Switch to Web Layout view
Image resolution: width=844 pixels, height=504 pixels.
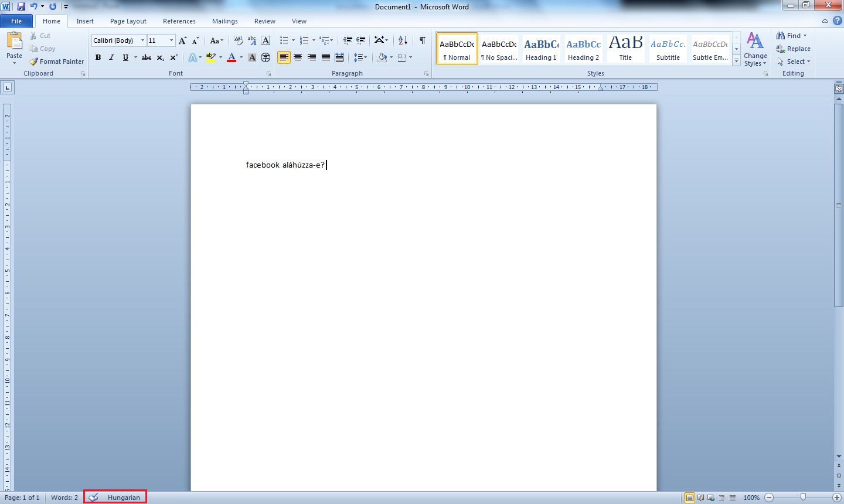[711, 498]
